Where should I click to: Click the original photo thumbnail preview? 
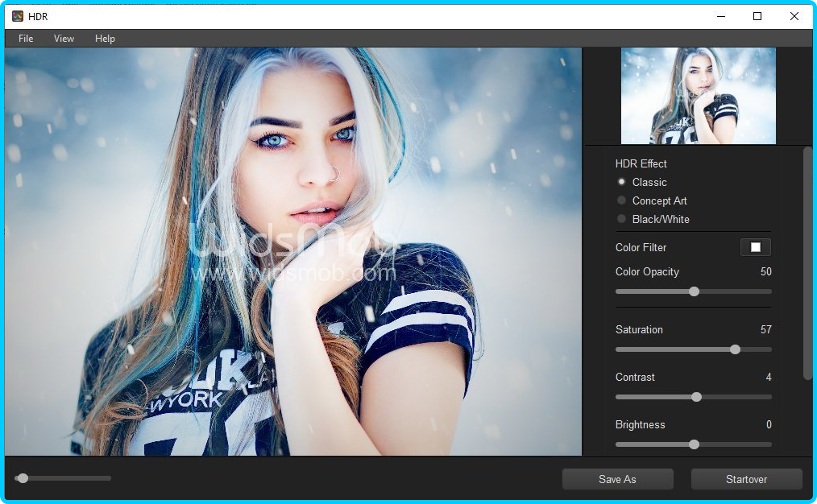click(699, 96)
